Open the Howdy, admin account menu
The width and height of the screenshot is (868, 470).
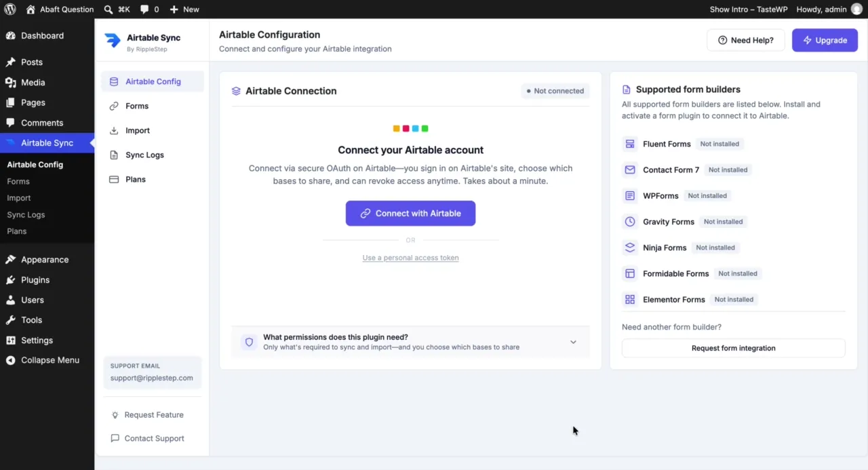pyautogui.click(x=829, y=9)
